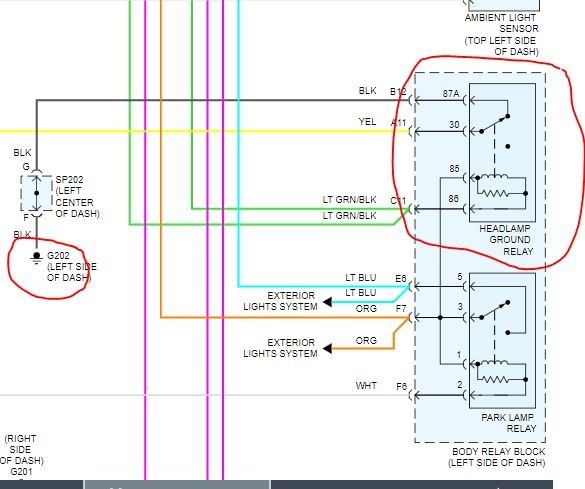Click the BLK label next to B12

point(367,91)
